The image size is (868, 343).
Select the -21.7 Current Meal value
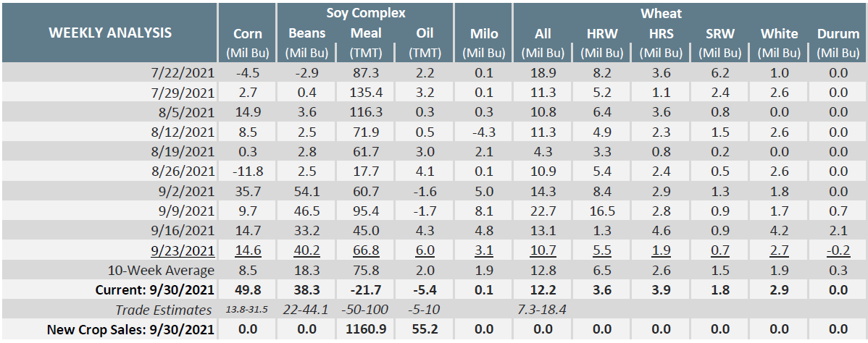pos(366,290)
